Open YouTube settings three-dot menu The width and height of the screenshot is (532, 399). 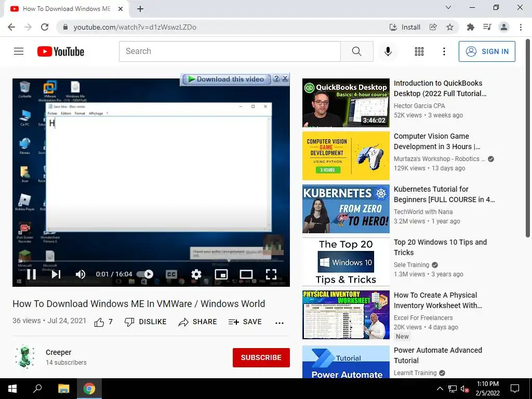[444, 51]
